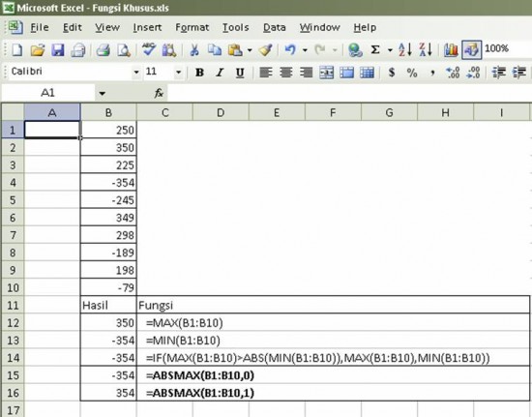Screen dimensions: 532x417
Task: Open the Undo history dropdown arrow
Action: pos(305,50)
